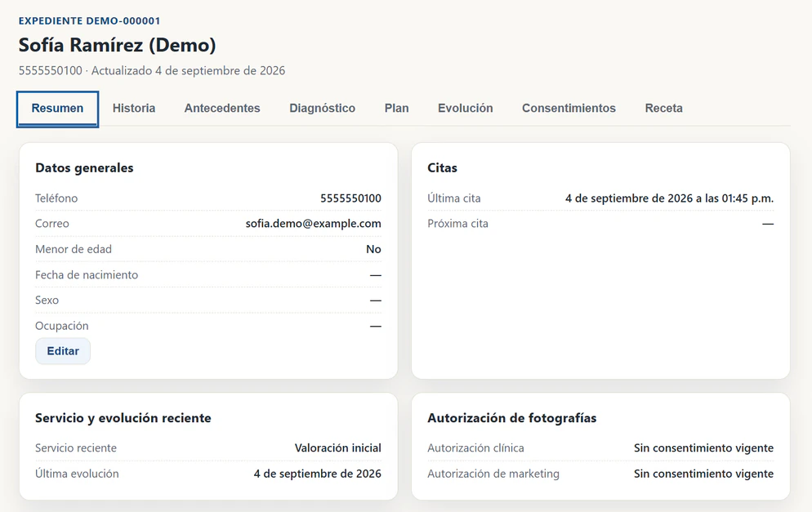Open the Receta tab

click(664, 109)
